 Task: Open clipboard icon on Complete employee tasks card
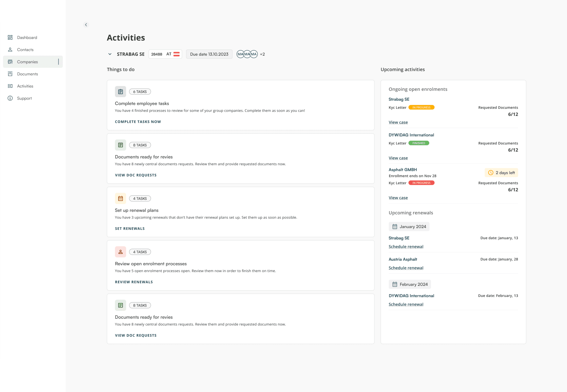point(120,92)
